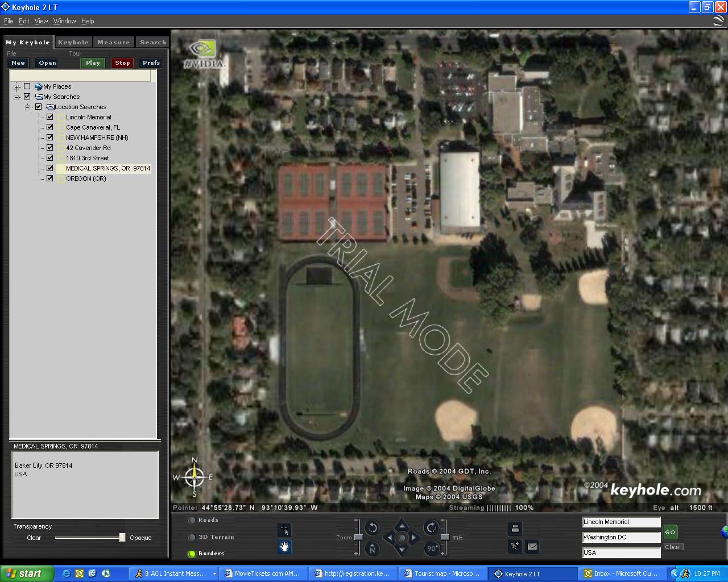Viewport: 728px width, 582px height.
Task: Click the Washington DC search field
Action: (x=621, y=537)
